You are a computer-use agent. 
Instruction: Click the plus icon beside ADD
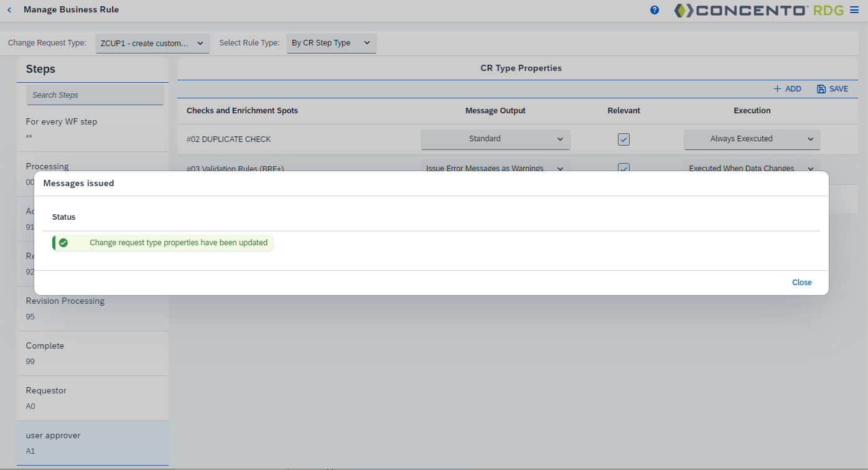point(776,88)
